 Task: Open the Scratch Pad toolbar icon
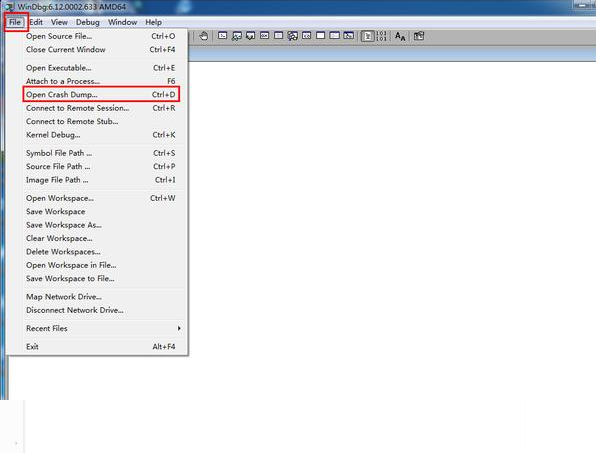(x=321, y=36)
